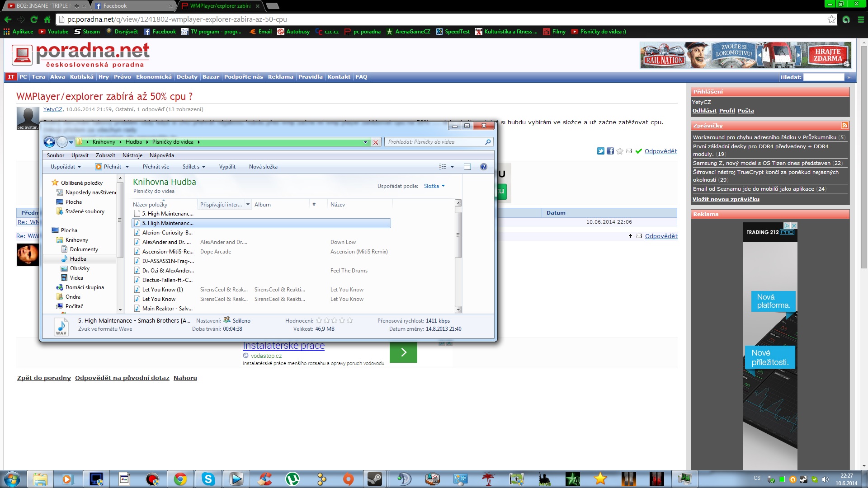Image resolution: width=868 pixels, height=488 pixels.
Task: Click the RSS feed icon beside Zprávičky
Action: tap(844, 126)
